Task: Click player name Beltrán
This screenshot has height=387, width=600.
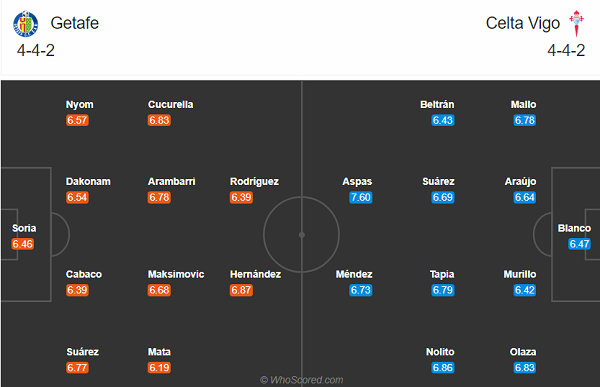Action: (437, 105)
